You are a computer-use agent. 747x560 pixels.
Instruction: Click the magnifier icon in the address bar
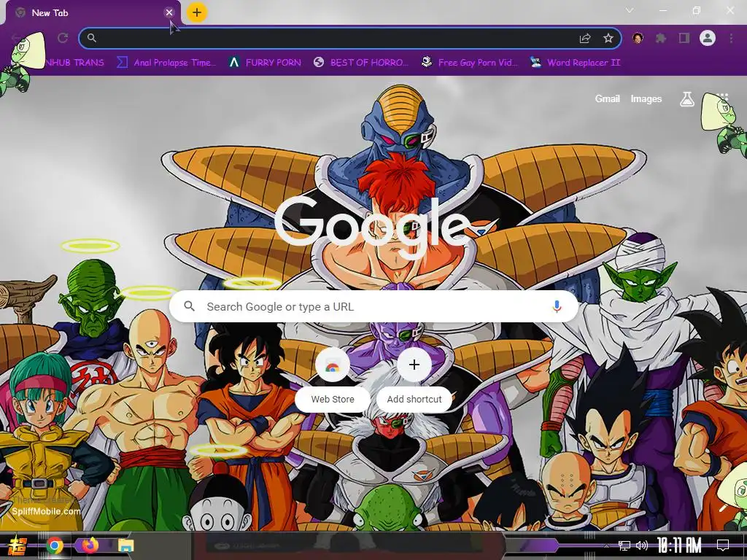click(92, 38)
